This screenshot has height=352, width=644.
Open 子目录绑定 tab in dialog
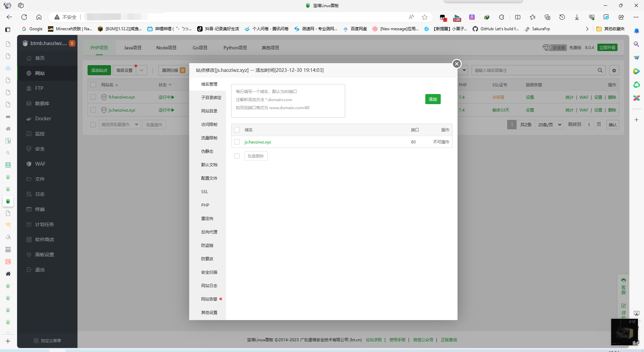[211, 98]
